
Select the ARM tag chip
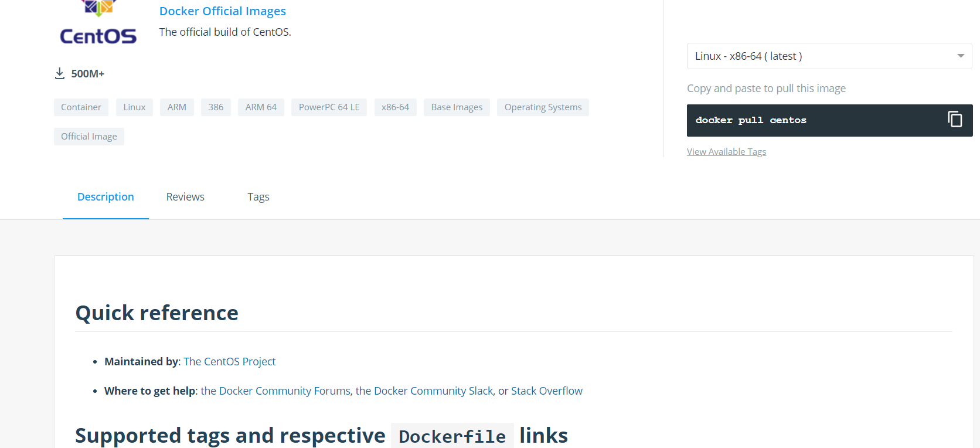coord(177,107)
